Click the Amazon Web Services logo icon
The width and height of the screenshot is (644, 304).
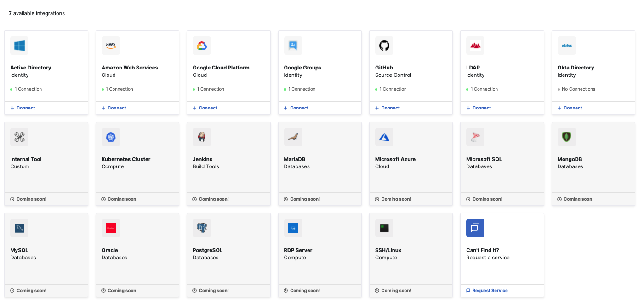coord(111,46)
